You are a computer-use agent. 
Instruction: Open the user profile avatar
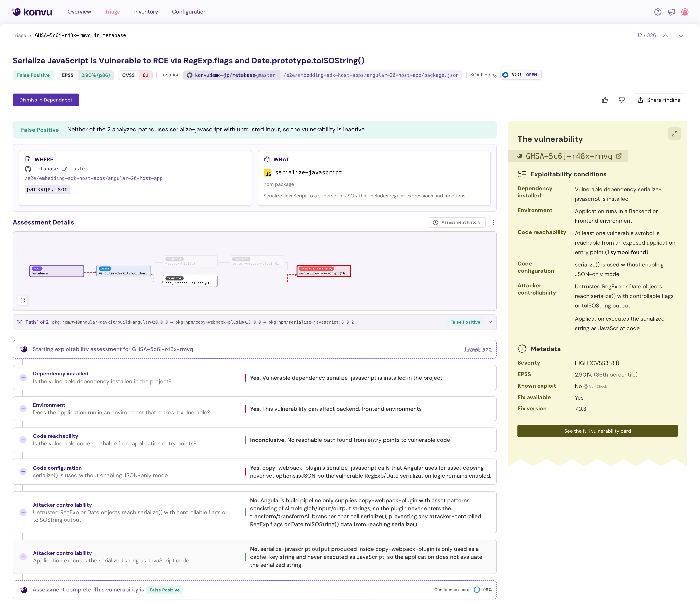(x=685, y=12)
